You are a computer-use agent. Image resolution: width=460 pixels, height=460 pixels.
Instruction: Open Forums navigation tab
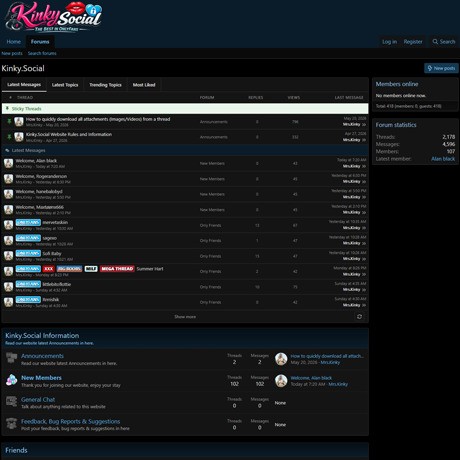(40, 42)
